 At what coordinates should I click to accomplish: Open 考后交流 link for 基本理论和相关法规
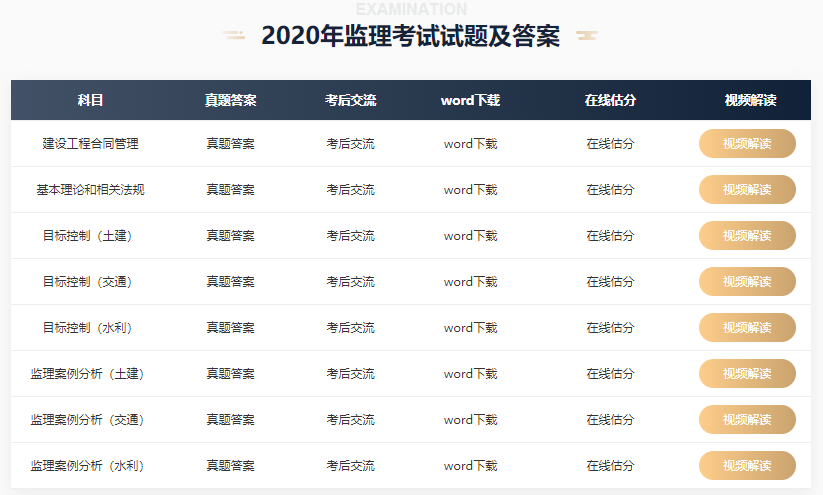tap(351, 189)
